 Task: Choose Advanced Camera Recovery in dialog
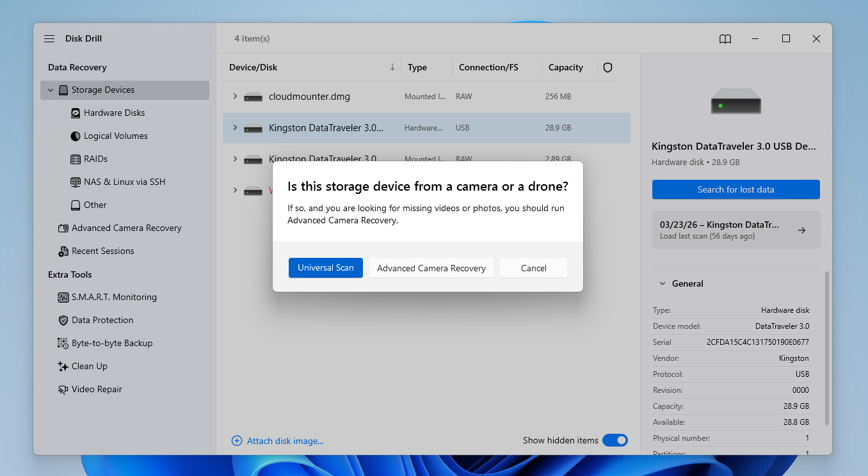431,268
